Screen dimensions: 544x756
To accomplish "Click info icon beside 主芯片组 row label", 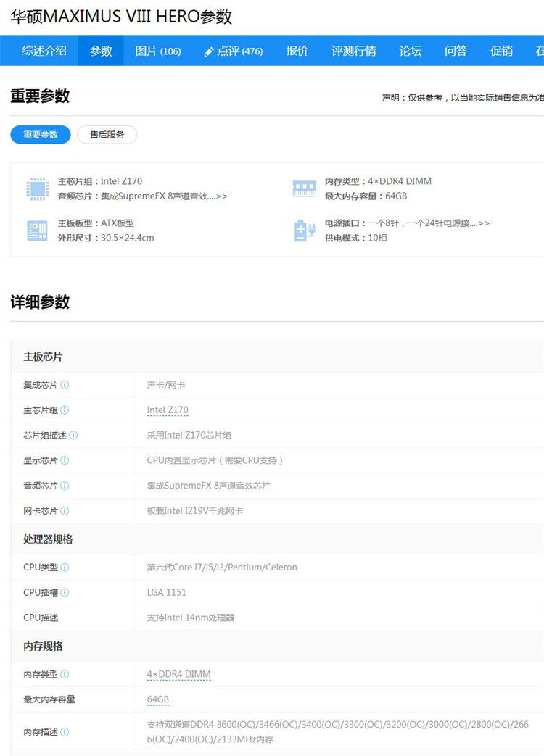I will click(x=65, y=410).
